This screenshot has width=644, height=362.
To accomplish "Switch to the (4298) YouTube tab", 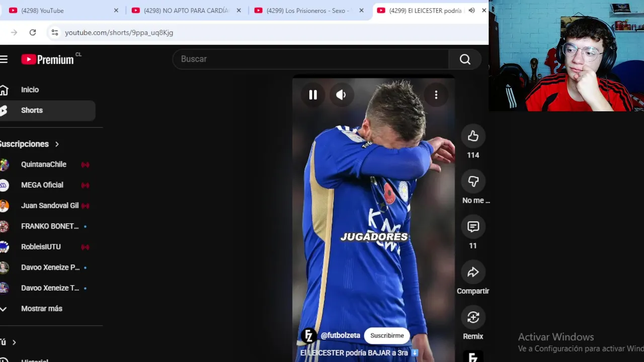I will tap(64, 11).
